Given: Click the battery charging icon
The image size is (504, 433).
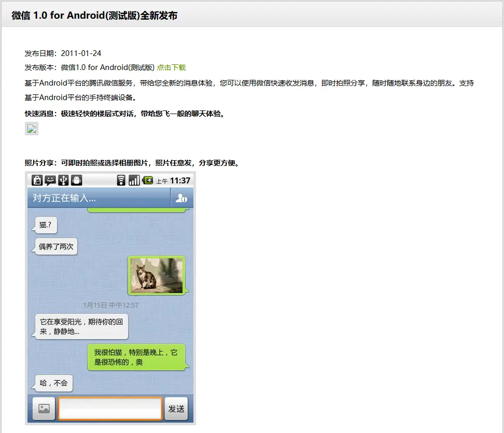Looking at the screenshot, I should click(147, 180).
